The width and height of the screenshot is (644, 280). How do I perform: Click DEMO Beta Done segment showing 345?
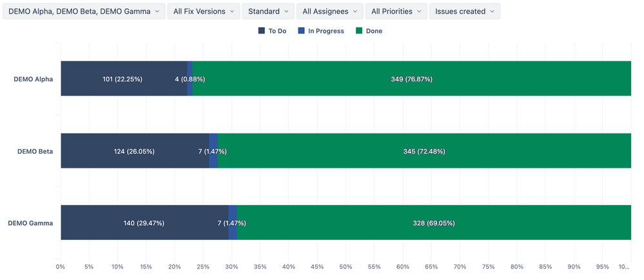[424, 151]
